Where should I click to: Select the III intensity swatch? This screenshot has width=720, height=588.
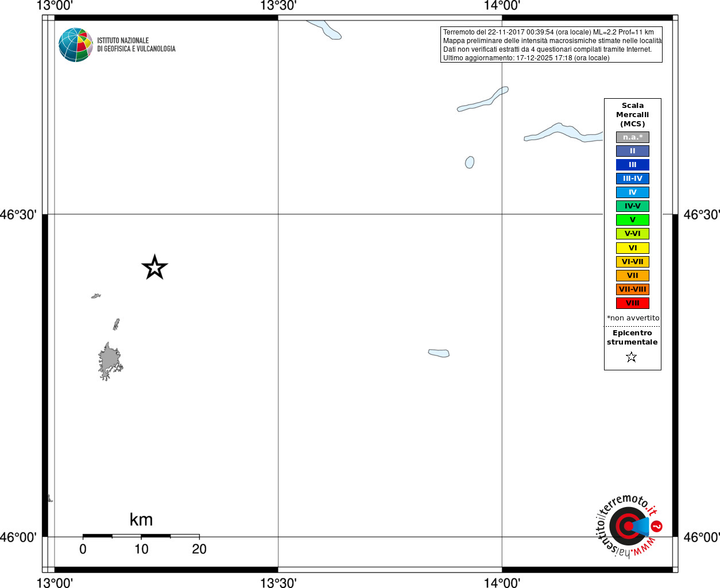tap(633, 165)
